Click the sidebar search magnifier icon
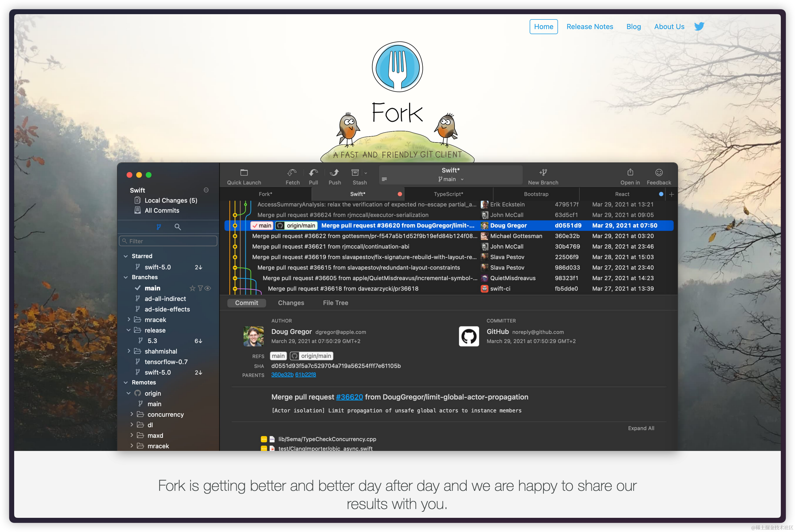 click(177, 227)
